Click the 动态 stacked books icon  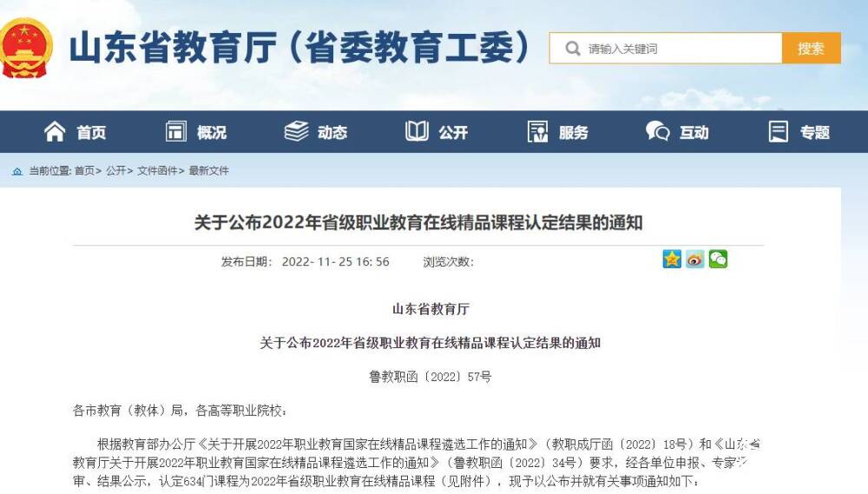[x=297, y=132]
